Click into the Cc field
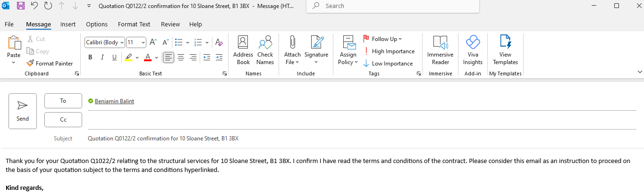Viewport: 644px width, 196px height. (x=362, y=120)
